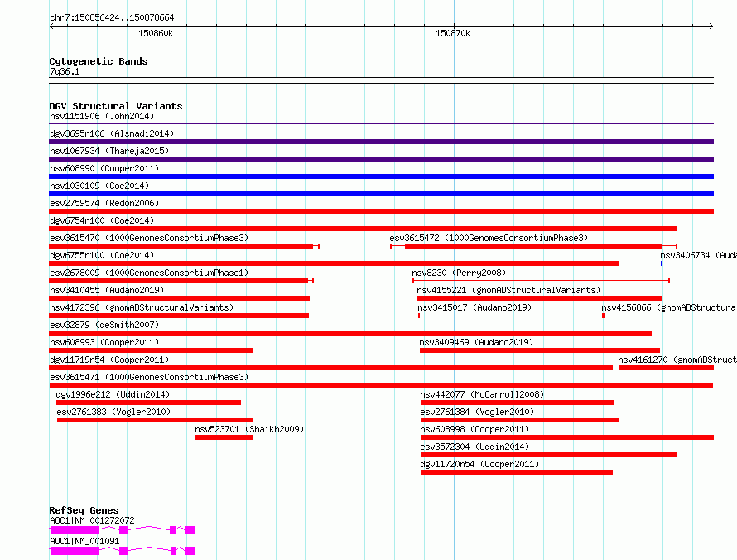Image resolution: width=737 pixels, height=560 pixels.
Task: Select the nsv523701 short red bar
Action: (224, 437)
